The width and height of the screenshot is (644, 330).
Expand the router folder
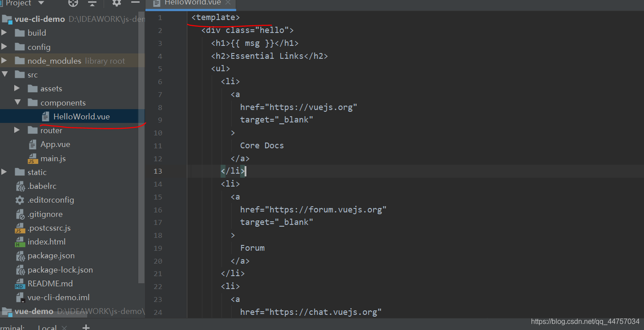click(x=17, y=130)
